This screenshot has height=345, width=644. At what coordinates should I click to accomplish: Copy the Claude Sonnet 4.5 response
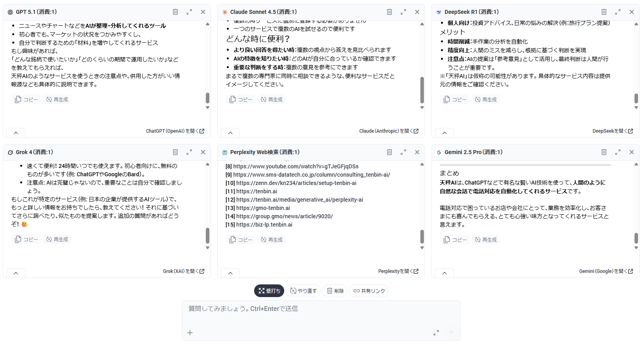[x=241, y=99]
